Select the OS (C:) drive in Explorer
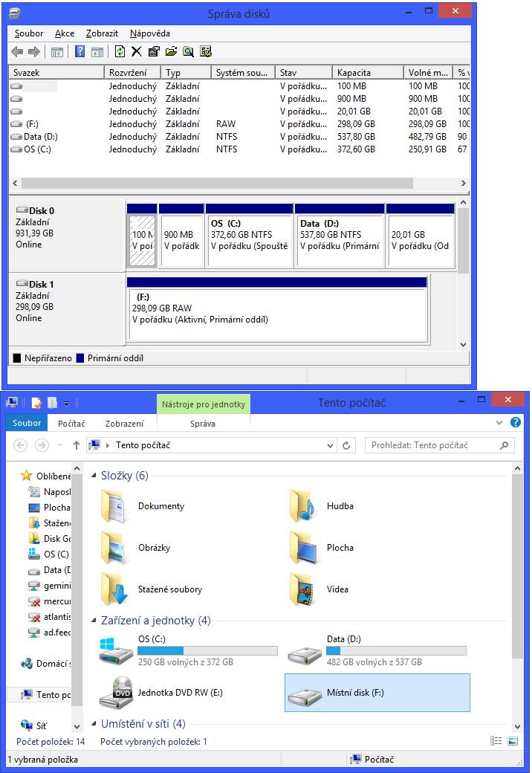The width and height of the screenshot is (532, 773). 189,651
